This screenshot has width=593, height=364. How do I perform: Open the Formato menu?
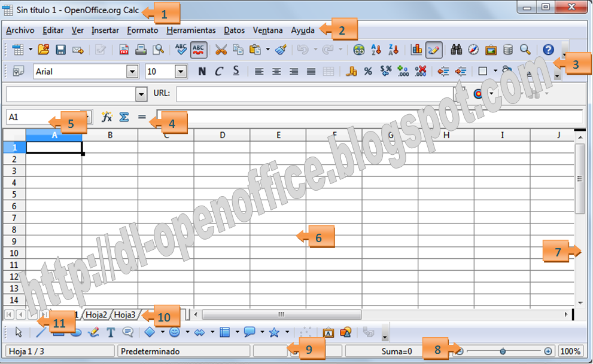[x=142, y=30]
